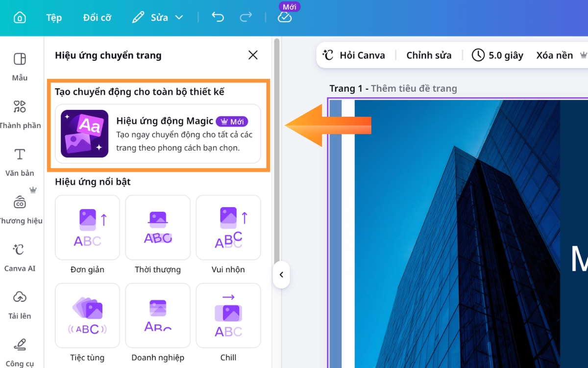This screenshot has width=588, height=368.
Task: Open the Văn bản text panel
Action: click(x=20, y=162)
